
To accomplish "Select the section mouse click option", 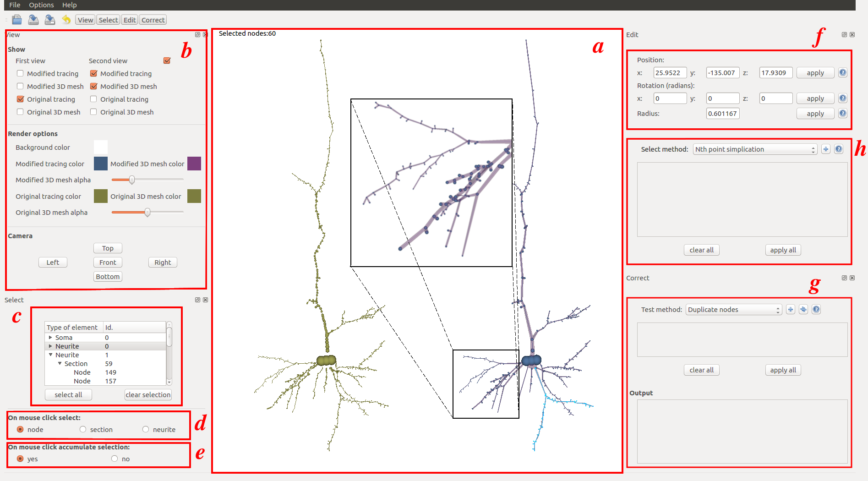I will (x=83, y=429).
